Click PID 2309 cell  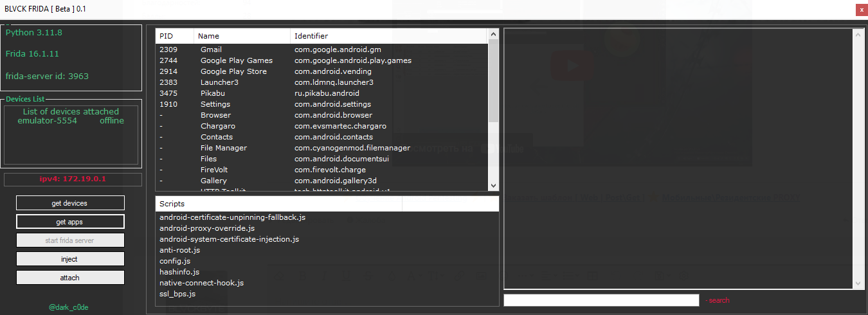(x=168, y=50)
